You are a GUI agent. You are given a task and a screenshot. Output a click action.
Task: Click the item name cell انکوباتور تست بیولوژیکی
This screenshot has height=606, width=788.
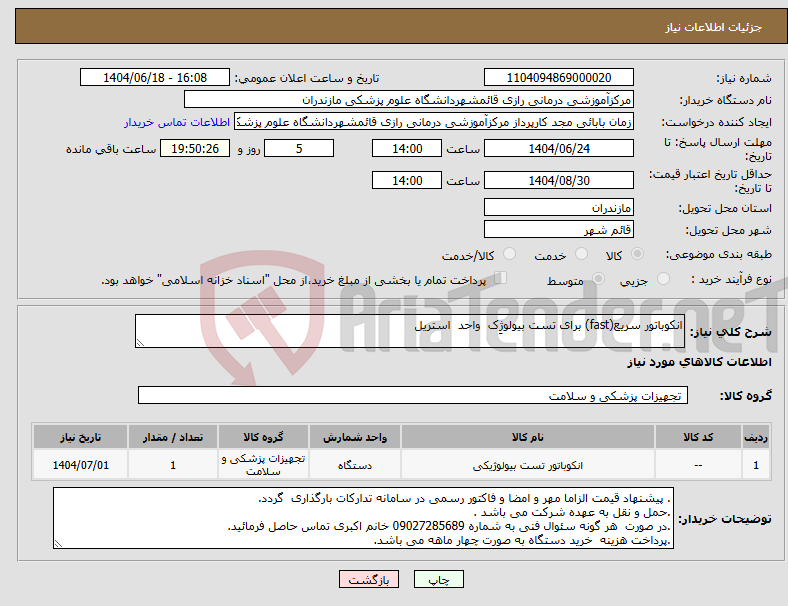pyautogui.click(x=528, y=465)
